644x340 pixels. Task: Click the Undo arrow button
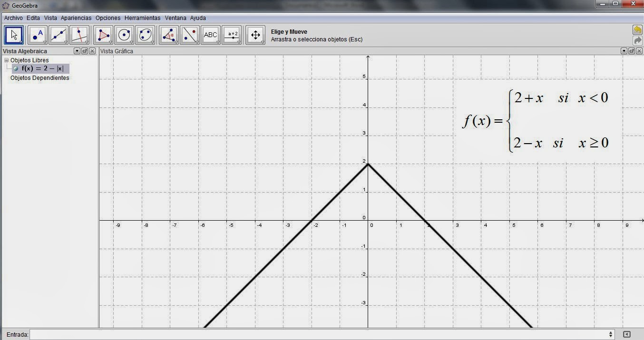coord(637,29)
